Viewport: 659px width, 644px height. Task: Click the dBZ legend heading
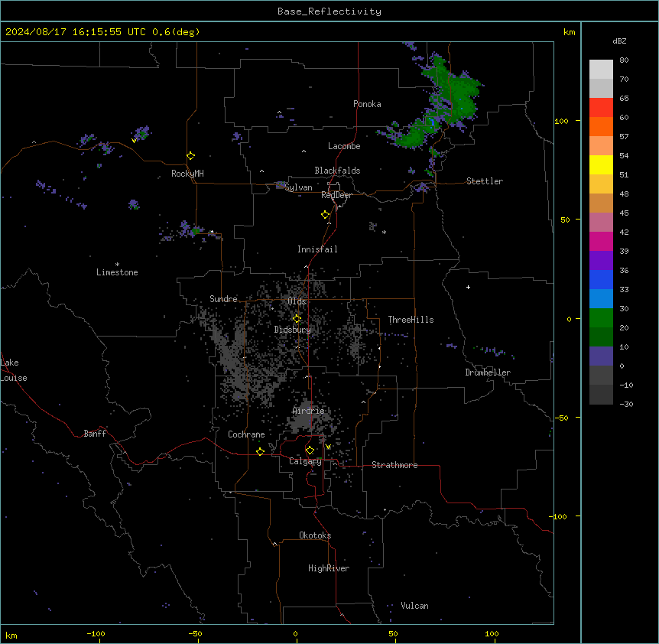(619, 41)
